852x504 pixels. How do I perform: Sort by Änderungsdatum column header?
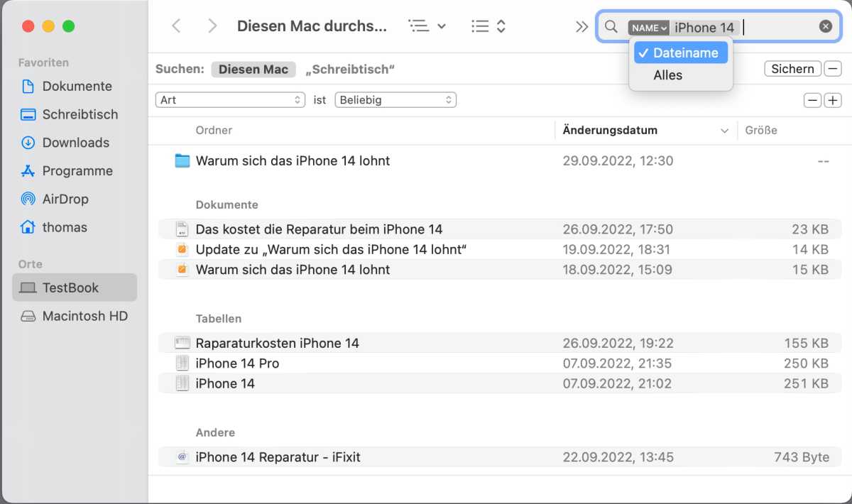(x=610, y=131)
